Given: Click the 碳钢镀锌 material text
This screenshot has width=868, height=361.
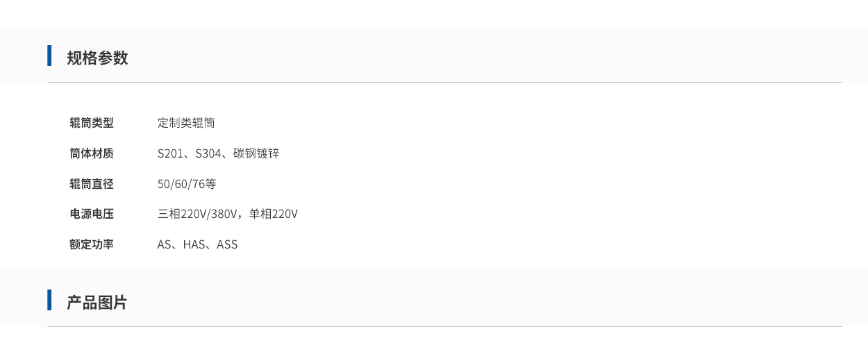Looking at the screenshot, I should (x=256, y=153).
